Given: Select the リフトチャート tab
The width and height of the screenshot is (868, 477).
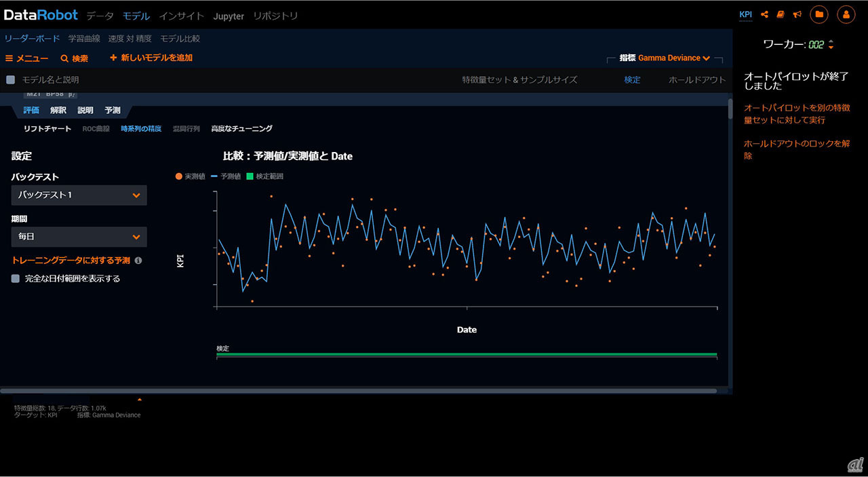Looking at the screenshot, I should click(x=47, y=129).
